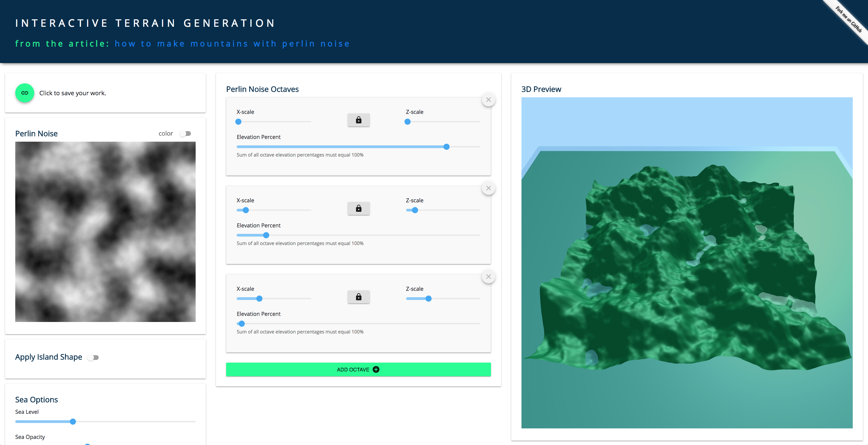Enable the Apply Island Shape toggle
The image size is (868, 445).
point(93,358)
